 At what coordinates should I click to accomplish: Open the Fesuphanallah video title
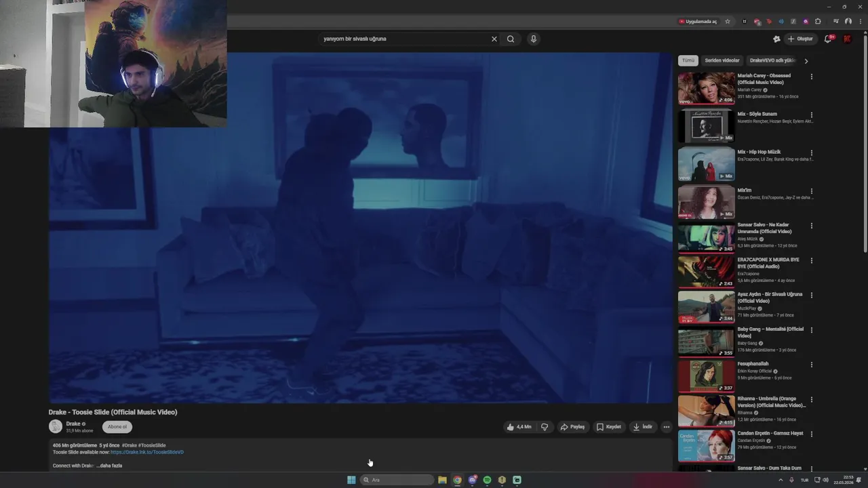click(x=753, y=364)
